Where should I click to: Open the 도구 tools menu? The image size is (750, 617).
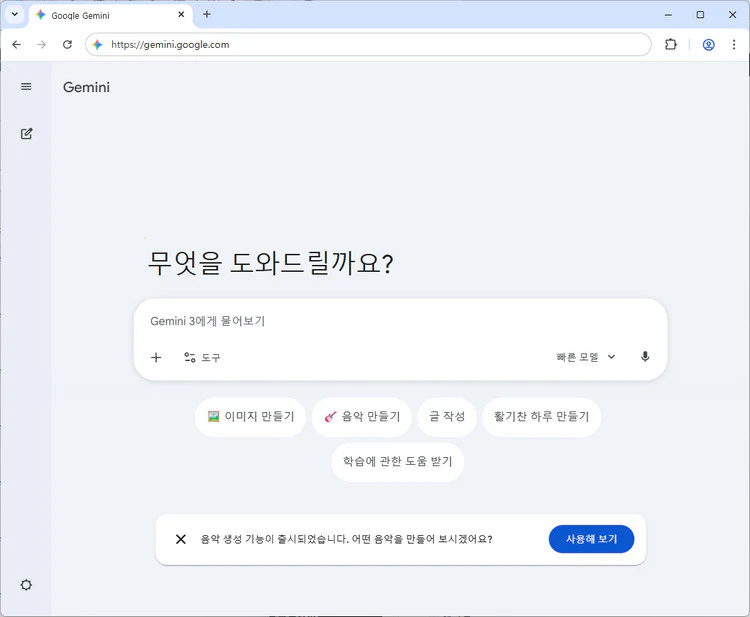click(202, 357)
